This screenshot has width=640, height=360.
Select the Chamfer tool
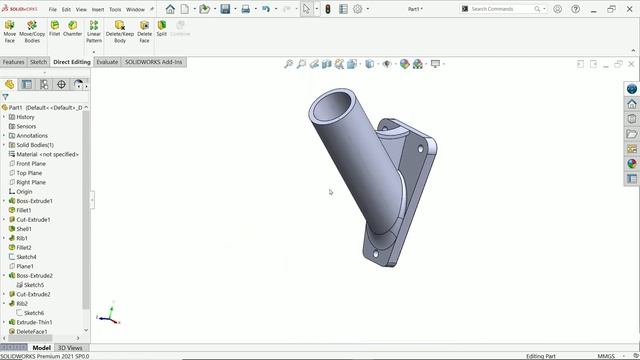pyautogui.click(x=73, y=29)
